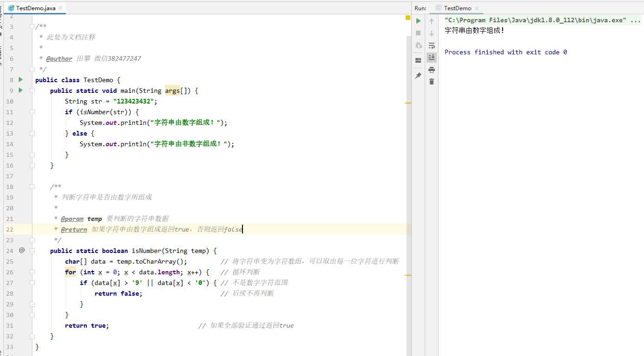Rerun TestDemo with the green play icon in the Run panel
The image size is (644, 356).
click(418, 21)
